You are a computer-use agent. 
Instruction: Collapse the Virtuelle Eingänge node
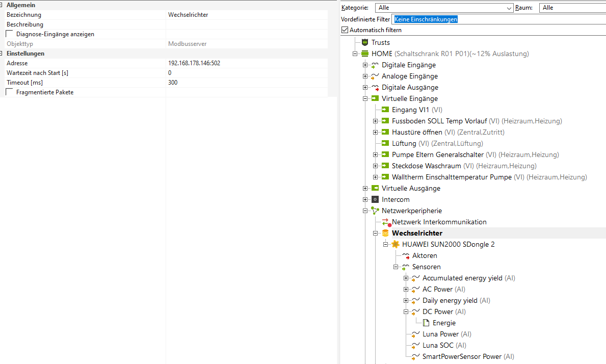pyautogui.click(x=365, y=98)
